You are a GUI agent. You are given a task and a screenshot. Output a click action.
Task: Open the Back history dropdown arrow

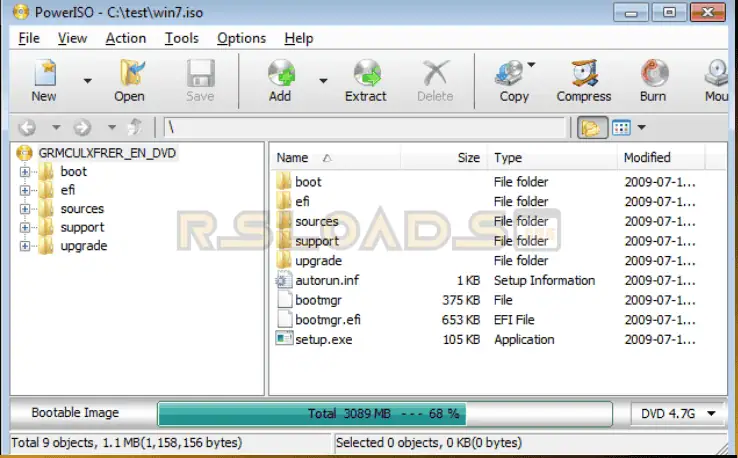(x=56, y=127)
